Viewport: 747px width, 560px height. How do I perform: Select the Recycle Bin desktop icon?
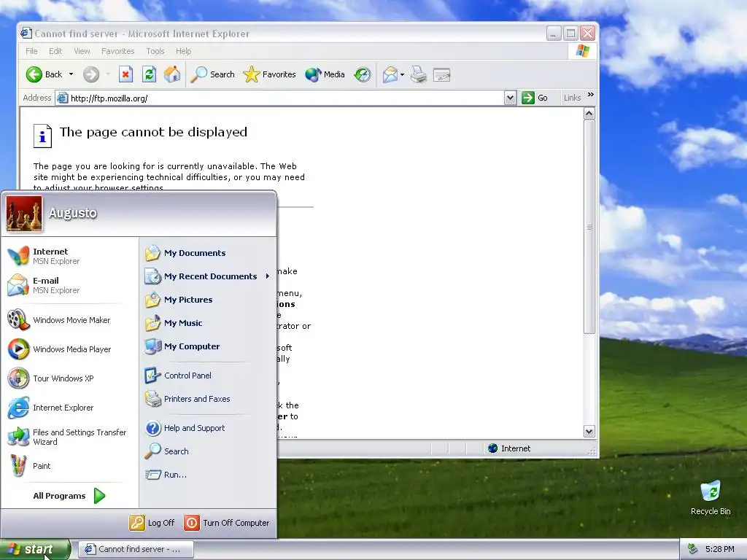click(x=711, y=497)
